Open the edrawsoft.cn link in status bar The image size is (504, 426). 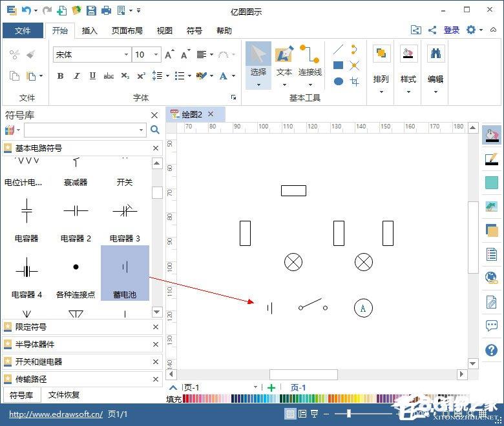(x=56, y=414)
